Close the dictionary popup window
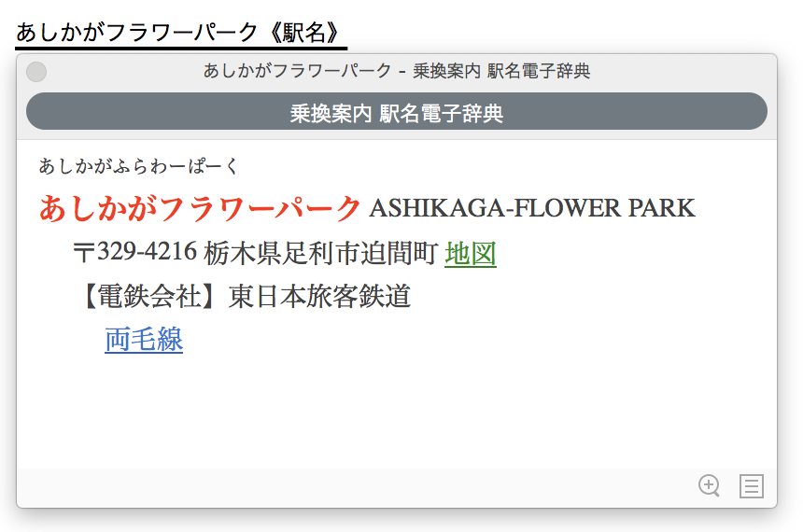This screenshot has width=803, height=532. click(36, 72)
